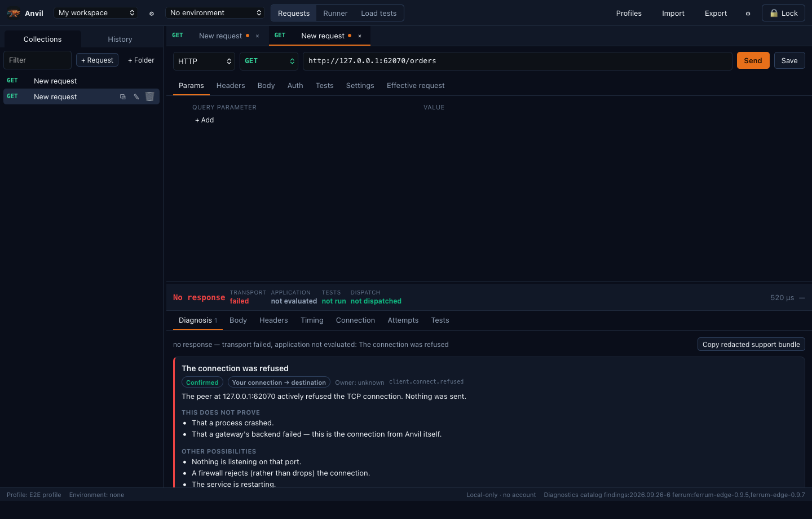Collapse response panel with the dash icon
The image size is (812, 519).
(x=802, y=297)
